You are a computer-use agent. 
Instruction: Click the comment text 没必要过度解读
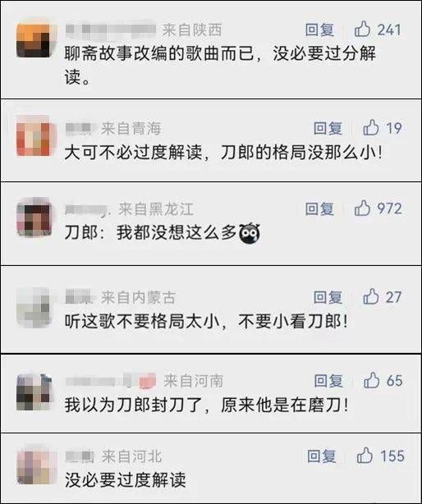(x=126, y=480)
